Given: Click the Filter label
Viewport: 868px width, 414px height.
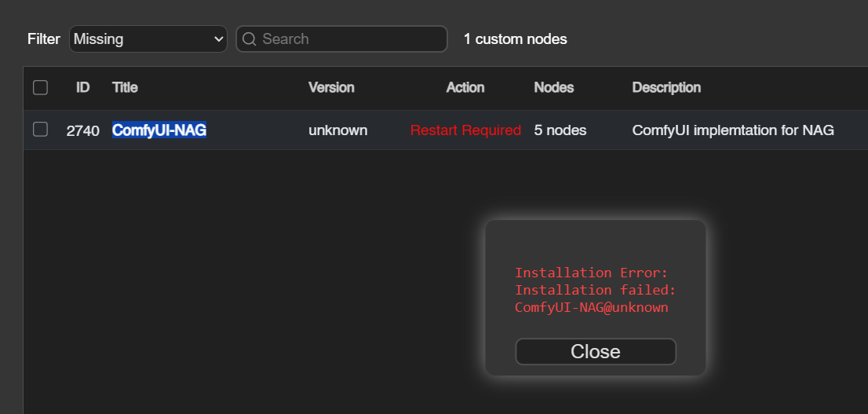Looking at the screenshot, I should point(44,38).
